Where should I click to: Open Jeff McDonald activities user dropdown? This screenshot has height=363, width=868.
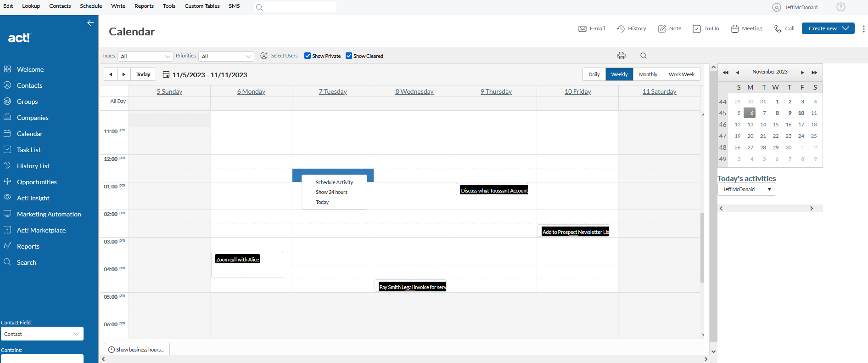(x=747, y=189)
